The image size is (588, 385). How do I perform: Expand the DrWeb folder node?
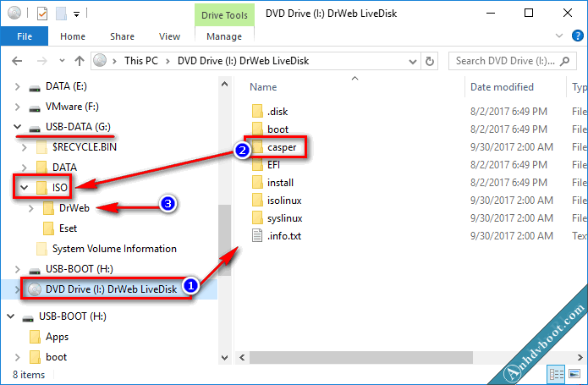click(x=31, y=208)
